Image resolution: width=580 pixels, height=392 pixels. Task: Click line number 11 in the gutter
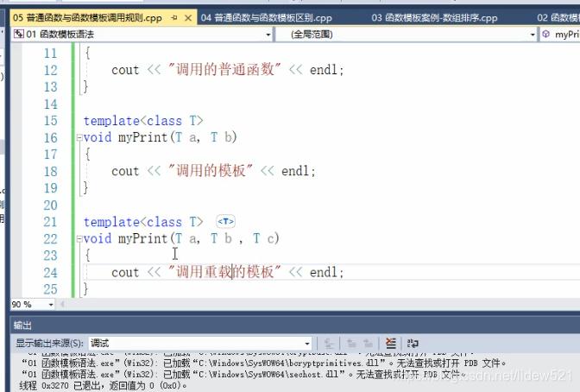click(x=50, y=54)
